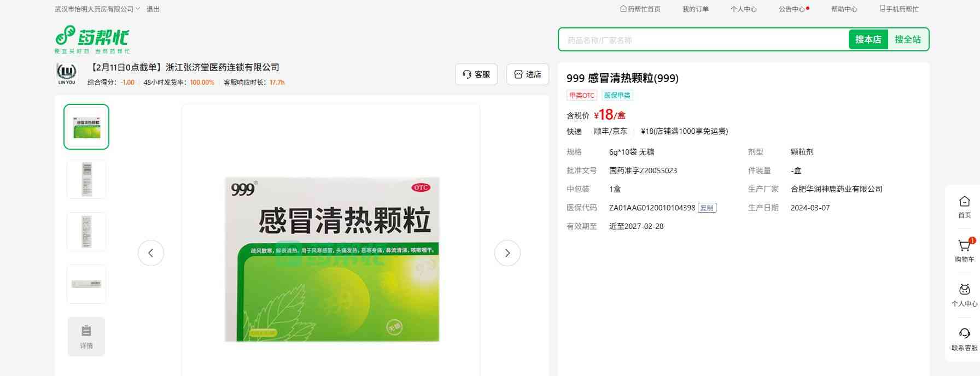Go to 帮助中心 in top navigation
The image size is (980, 376).
tap(844, 9)
